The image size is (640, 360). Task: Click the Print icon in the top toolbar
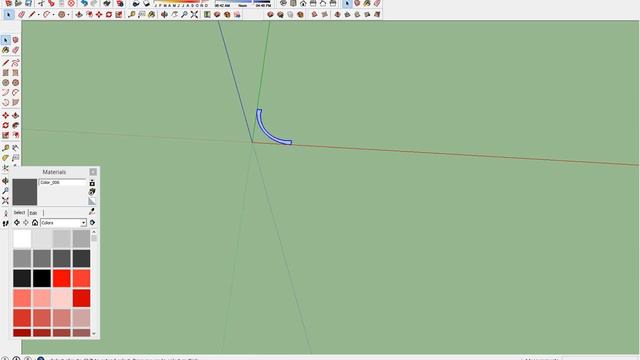(x=107, y=3)
